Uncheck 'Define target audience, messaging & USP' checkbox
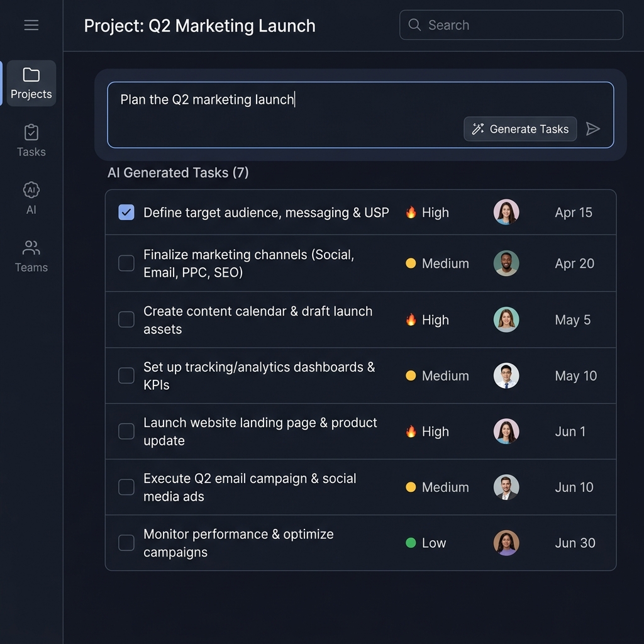 [x=126, y=213]
